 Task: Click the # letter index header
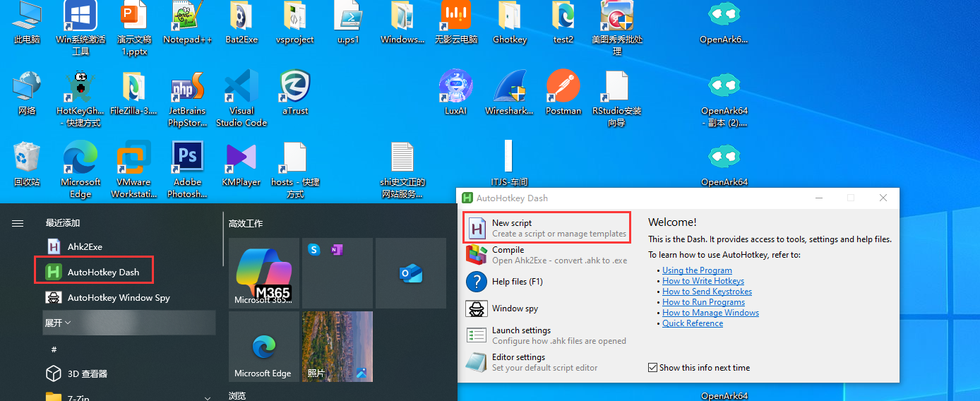(54, 349)
